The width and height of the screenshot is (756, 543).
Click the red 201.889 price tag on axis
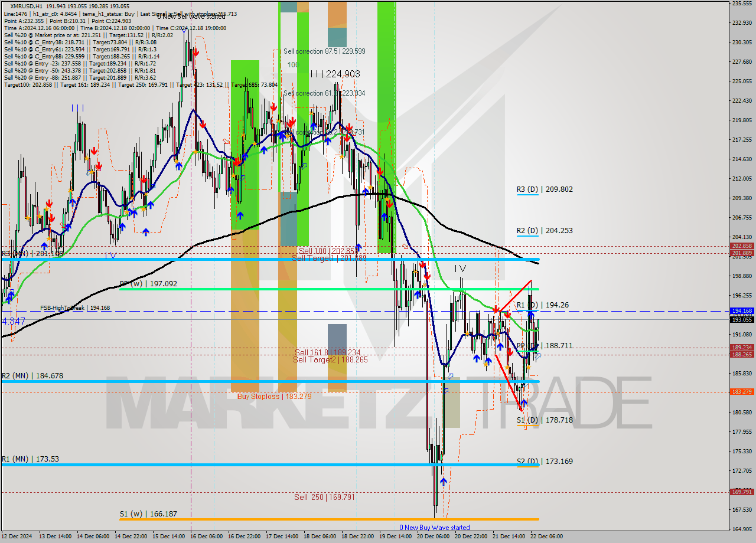pyautogui.click(x=742, y=253)
